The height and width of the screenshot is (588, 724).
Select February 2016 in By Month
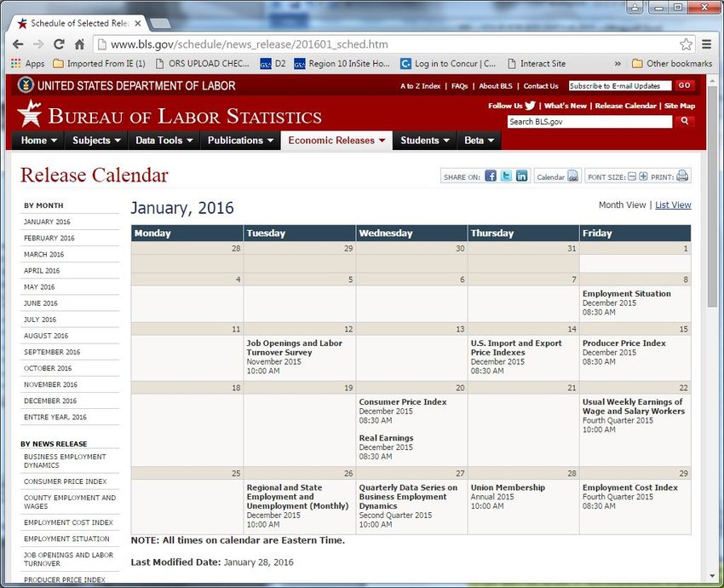point(49,238)
